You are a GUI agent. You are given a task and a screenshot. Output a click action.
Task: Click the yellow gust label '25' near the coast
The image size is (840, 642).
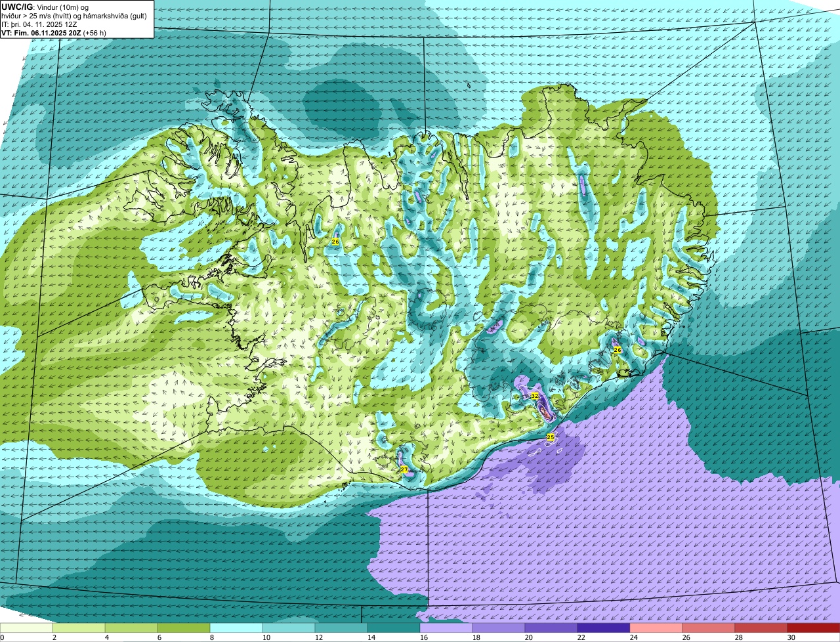tap(551, 437)
